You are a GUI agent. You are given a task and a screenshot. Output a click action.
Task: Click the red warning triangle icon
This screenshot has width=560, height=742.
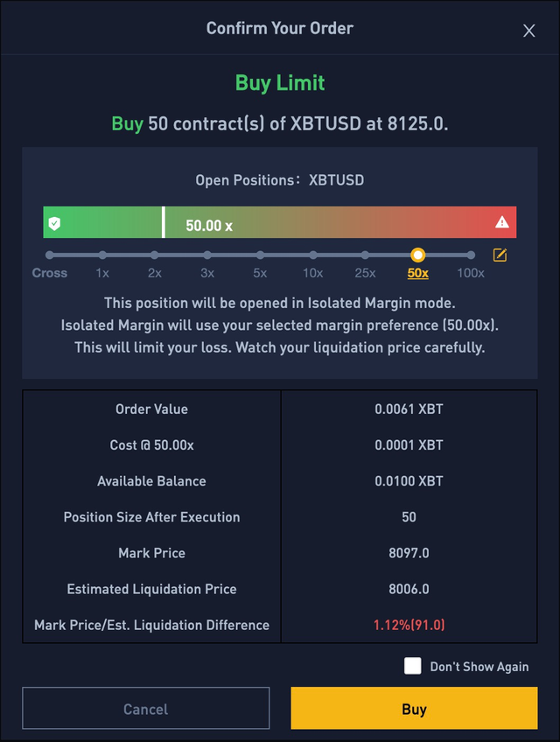tap(502, 222)
